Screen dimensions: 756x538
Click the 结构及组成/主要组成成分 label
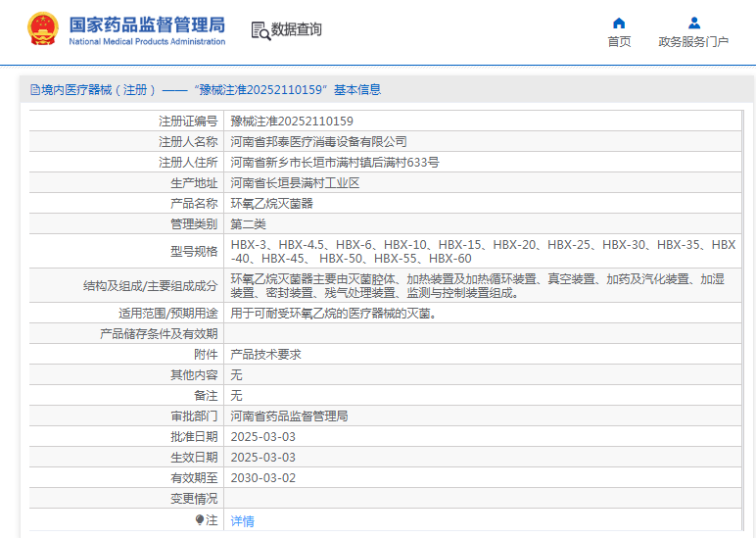pyautogui.click(x=151, y=286)
